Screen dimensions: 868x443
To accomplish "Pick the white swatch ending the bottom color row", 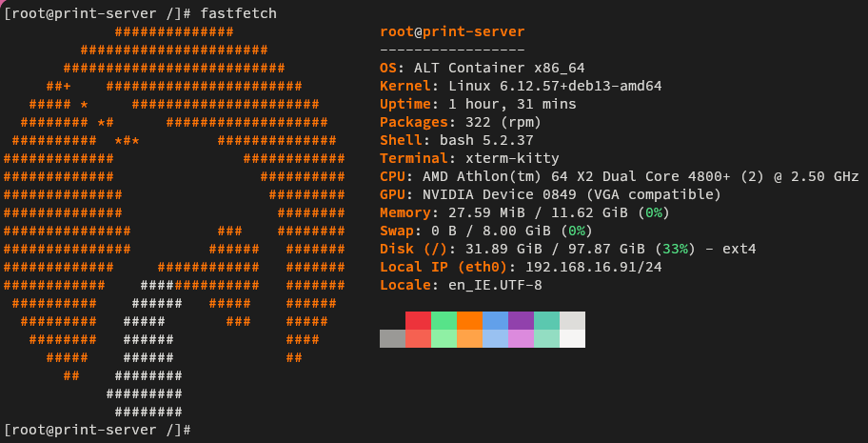I will (572, 339).
